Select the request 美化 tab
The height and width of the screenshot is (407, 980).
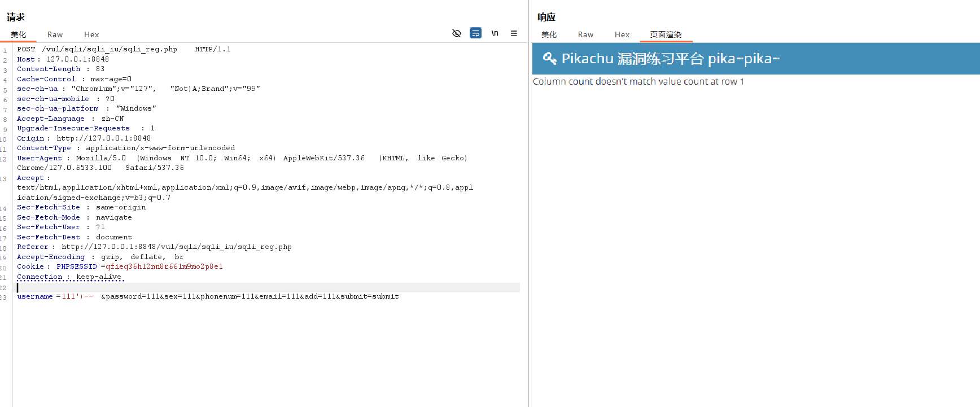point(19,34)
